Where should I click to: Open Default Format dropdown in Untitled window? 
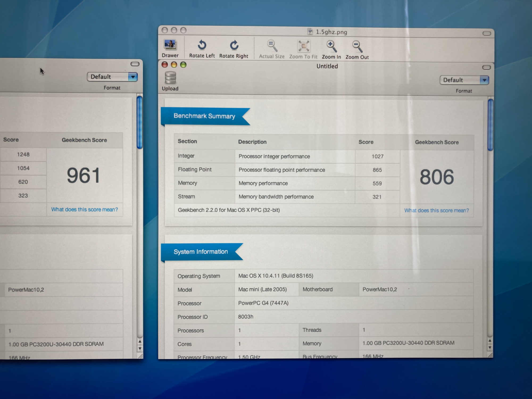464,80
